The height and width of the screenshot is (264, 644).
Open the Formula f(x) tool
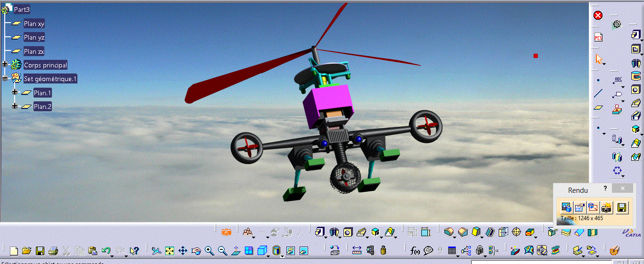(416, 250)
